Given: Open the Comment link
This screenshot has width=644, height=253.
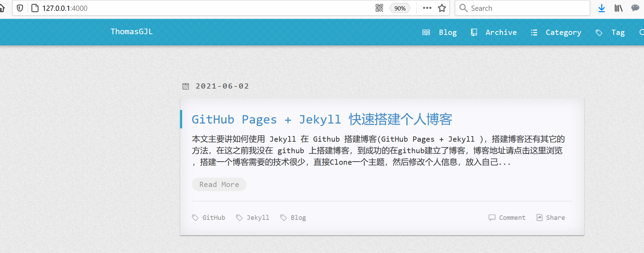Looking at the screenshot, I should 512,218.
